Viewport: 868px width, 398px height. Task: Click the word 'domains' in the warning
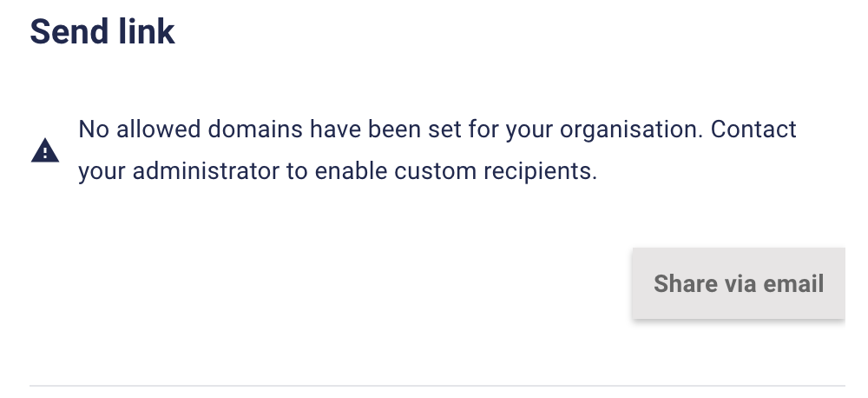[255, 129]
